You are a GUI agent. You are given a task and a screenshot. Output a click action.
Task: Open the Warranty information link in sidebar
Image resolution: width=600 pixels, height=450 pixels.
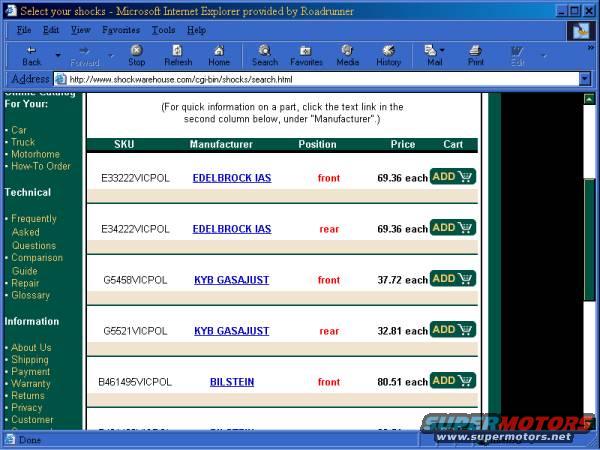point(30,383)
